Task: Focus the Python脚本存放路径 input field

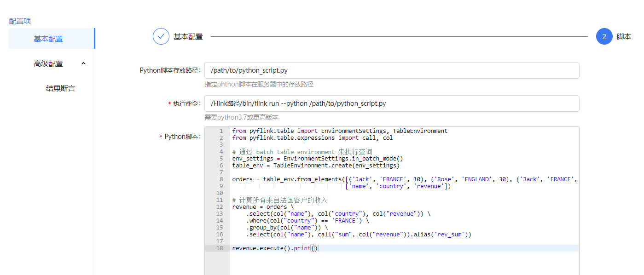Action: [391, 70]
